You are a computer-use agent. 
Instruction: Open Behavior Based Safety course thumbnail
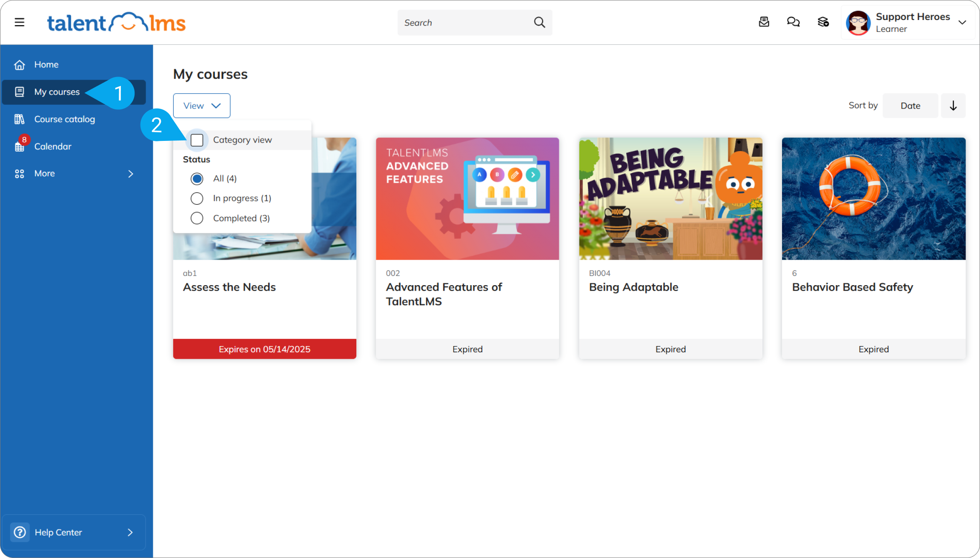(x=874, y=199)
